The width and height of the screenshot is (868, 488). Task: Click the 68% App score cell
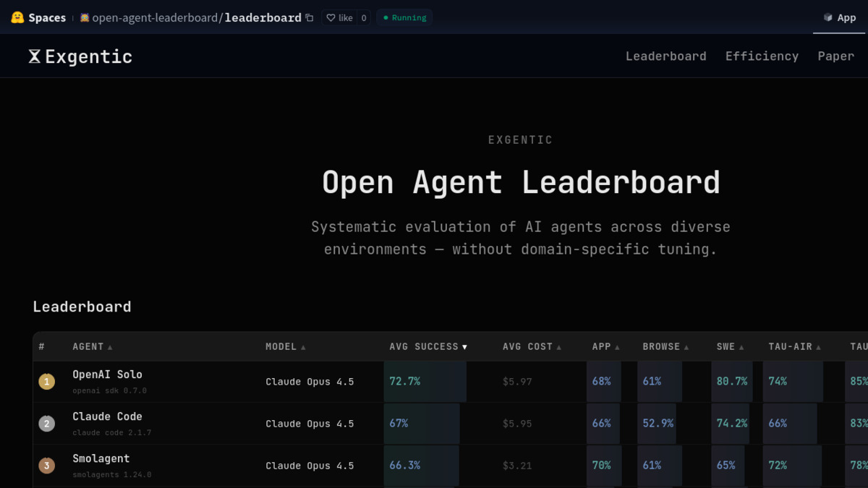tap(603, 381)
